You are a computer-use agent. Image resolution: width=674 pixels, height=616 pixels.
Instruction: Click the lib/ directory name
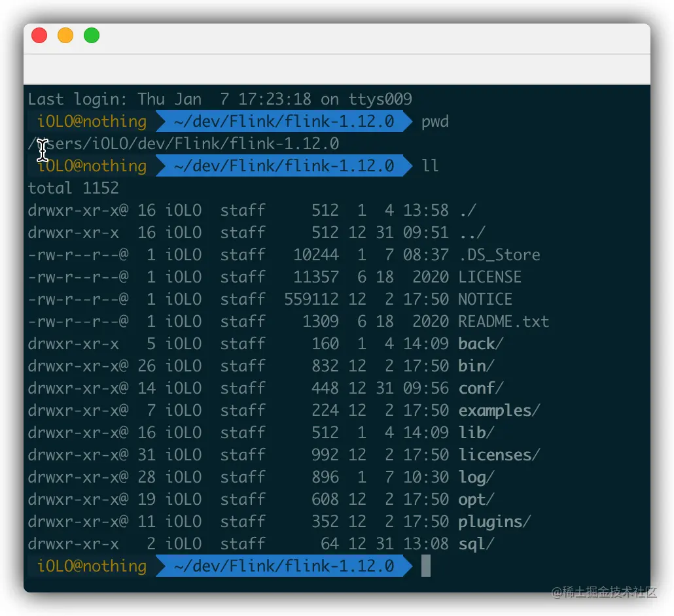tap(476, 433)
